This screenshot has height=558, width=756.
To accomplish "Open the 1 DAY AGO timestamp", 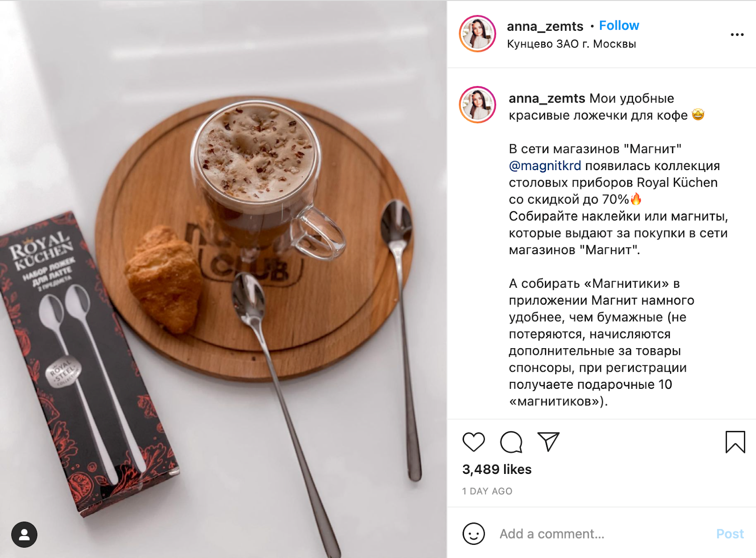I will pos(487,491).
